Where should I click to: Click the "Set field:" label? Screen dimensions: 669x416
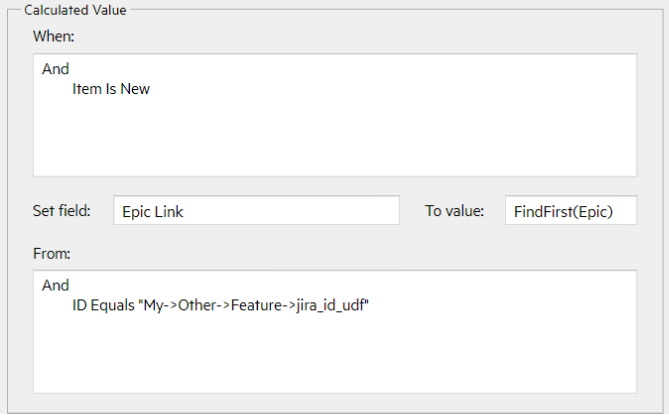pyautogui.click(x=62, y=211)
